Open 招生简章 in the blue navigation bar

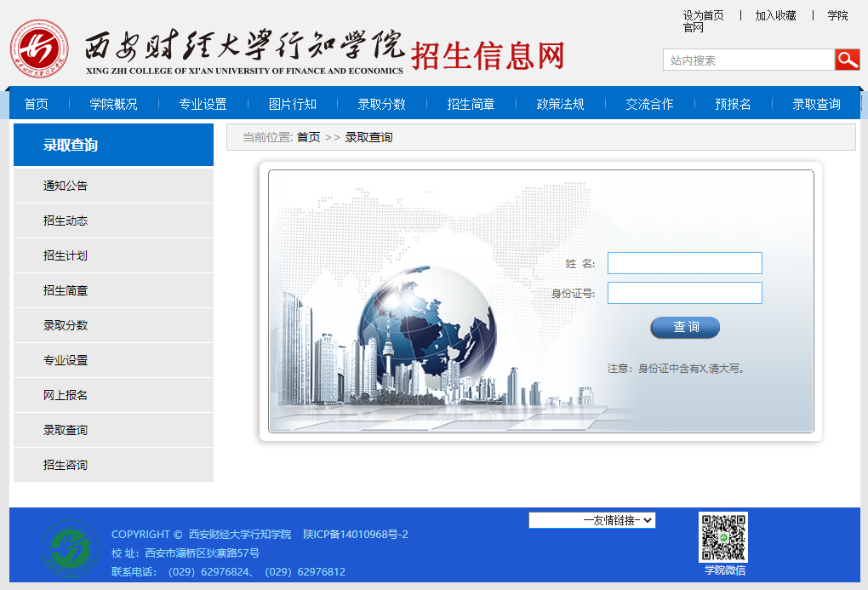[x=471, y=104]
